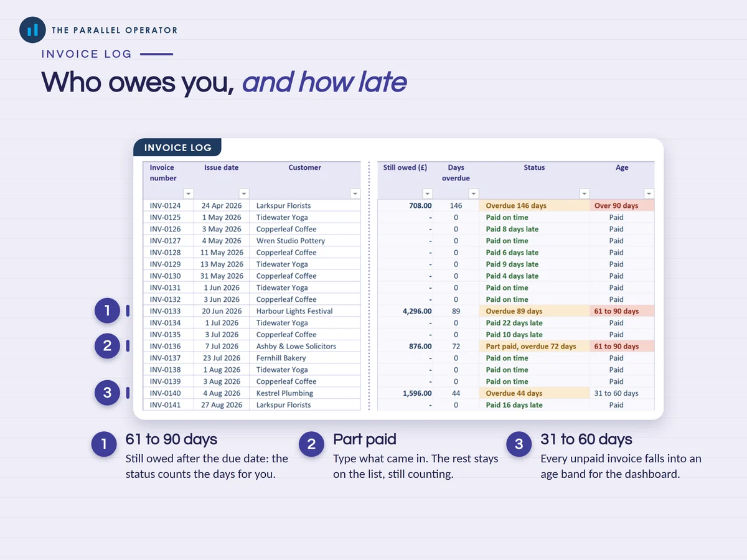Screen dimensions: 747x560
Task: Click the Paid 22 days late status
Action: click(514, 323)
